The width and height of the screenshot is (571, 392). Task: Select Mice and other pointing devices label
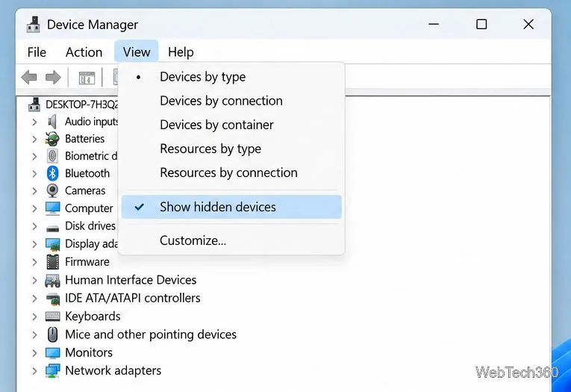(x=151, y=335)
